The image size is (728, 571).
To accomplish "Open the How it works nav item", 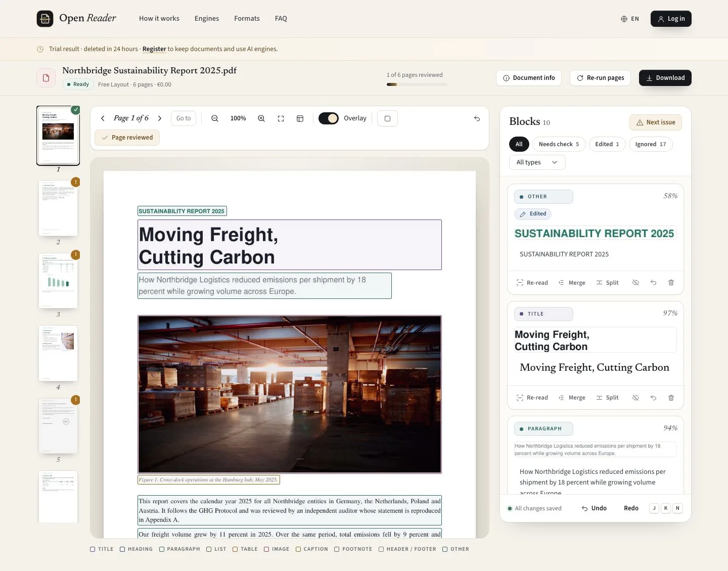I will click(x=159, y=19).
